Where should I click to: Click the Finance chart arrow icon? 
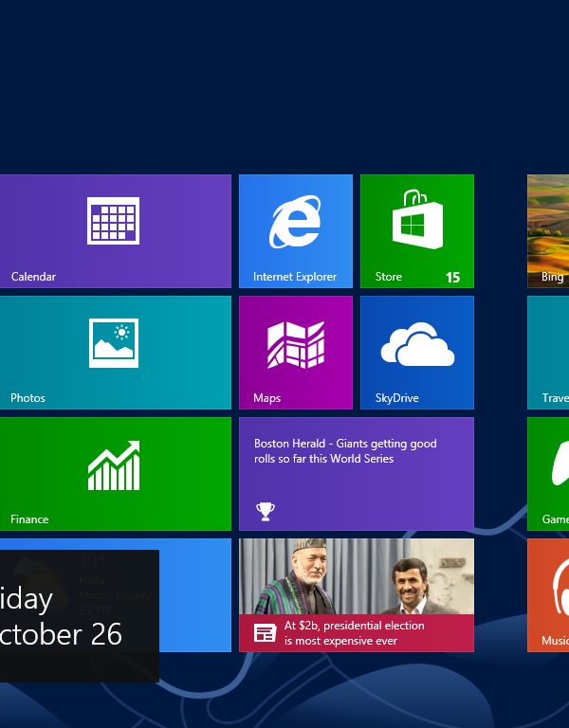click(x=113, y=465)
